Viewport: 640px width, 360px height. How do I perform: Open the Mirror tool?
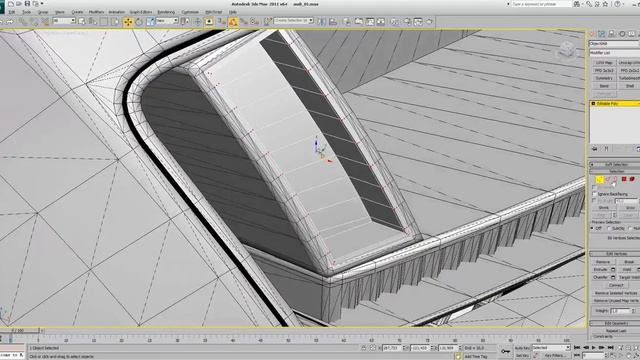click(x=322, y=22)
